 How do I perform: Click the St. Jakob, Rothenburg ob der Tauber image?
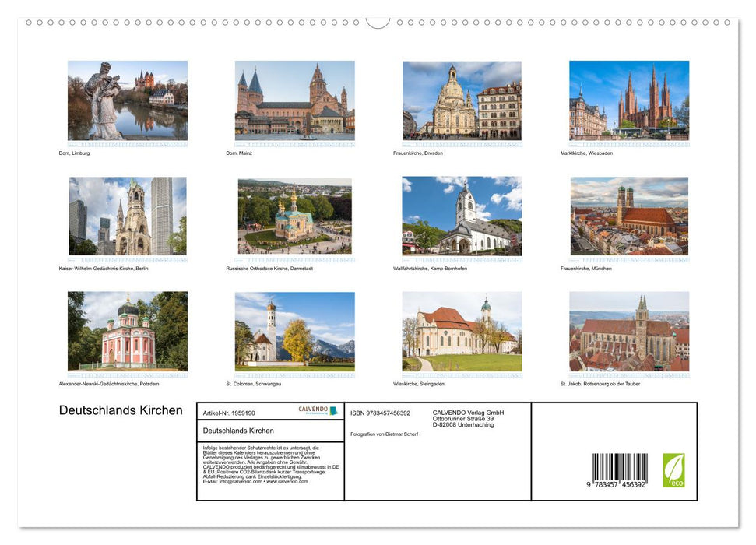[x=629, y=332]
